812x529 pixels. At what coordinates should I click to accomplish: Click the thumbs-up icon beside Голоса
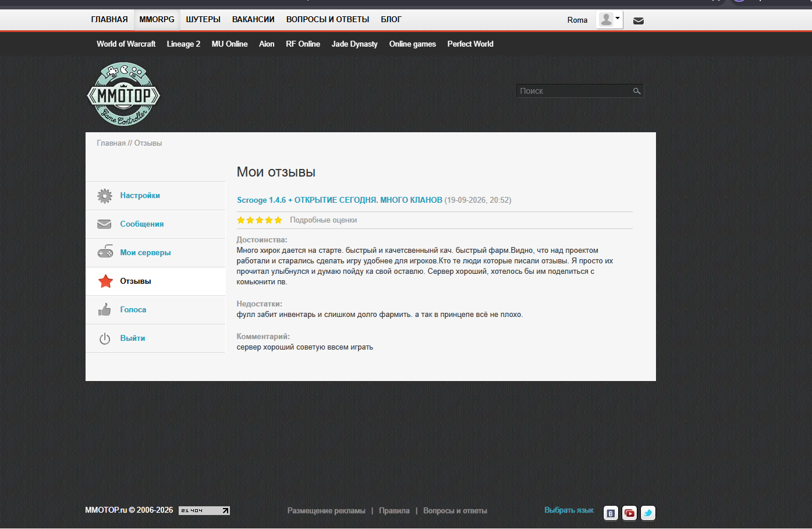click(105, 309)
